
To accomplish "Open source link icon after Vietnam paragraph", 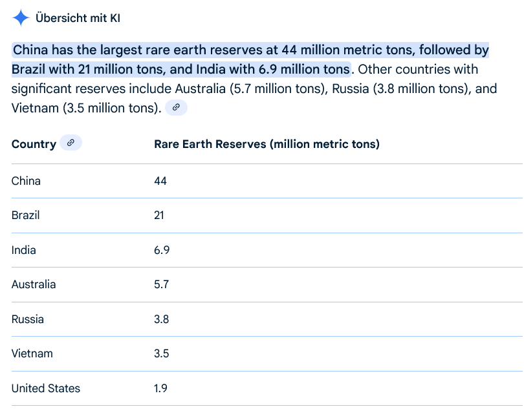I will click(x=176, y=108).
